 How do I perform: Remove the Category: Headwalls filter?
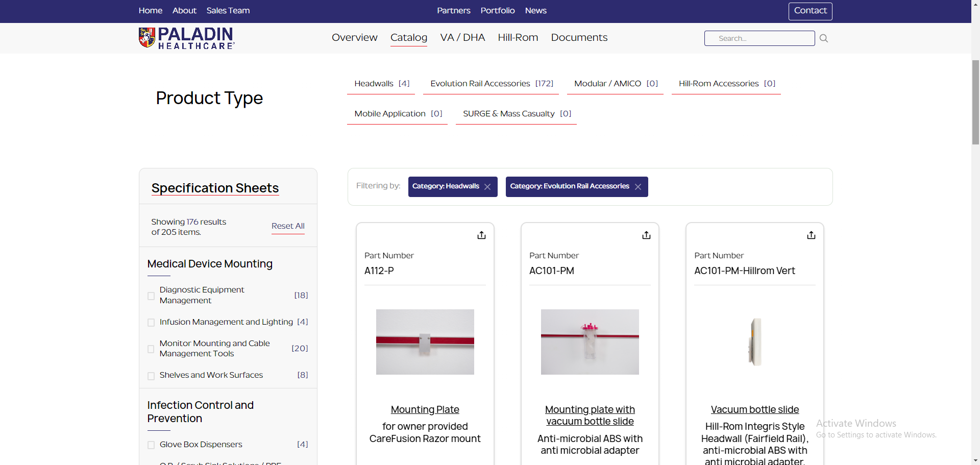(487, 187)
